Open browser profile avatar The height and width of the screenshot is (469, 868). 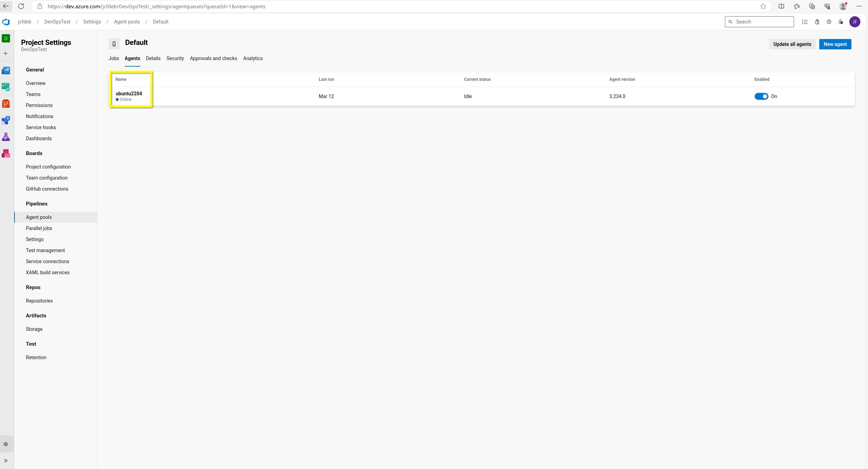843,6
